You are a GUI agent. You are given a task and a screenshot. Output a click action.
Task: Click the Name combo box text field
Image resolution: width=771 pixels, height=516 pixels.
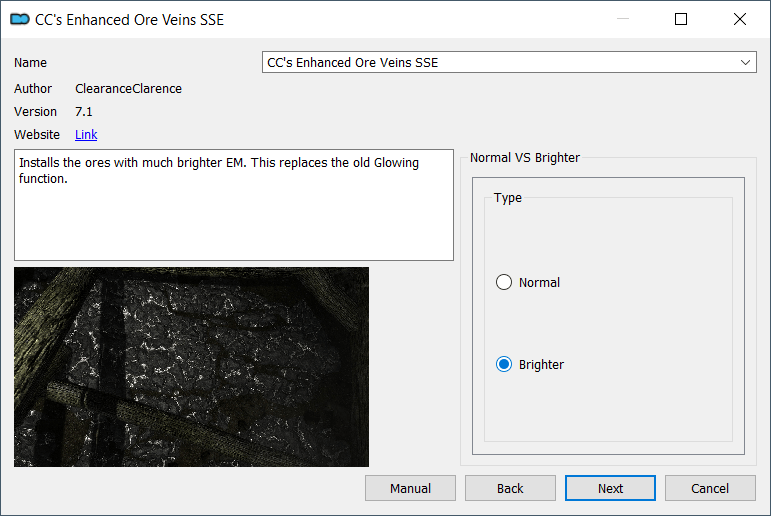coord(509,62)
